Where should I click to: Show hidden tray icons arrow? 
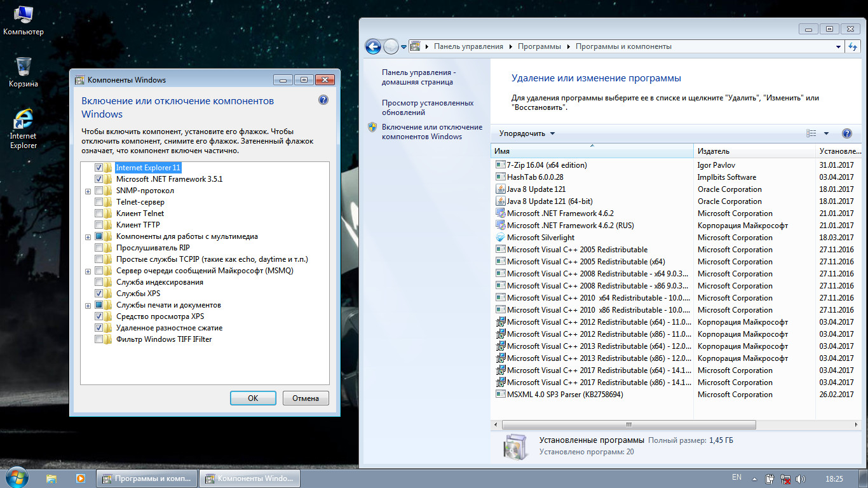pos(754,478)
